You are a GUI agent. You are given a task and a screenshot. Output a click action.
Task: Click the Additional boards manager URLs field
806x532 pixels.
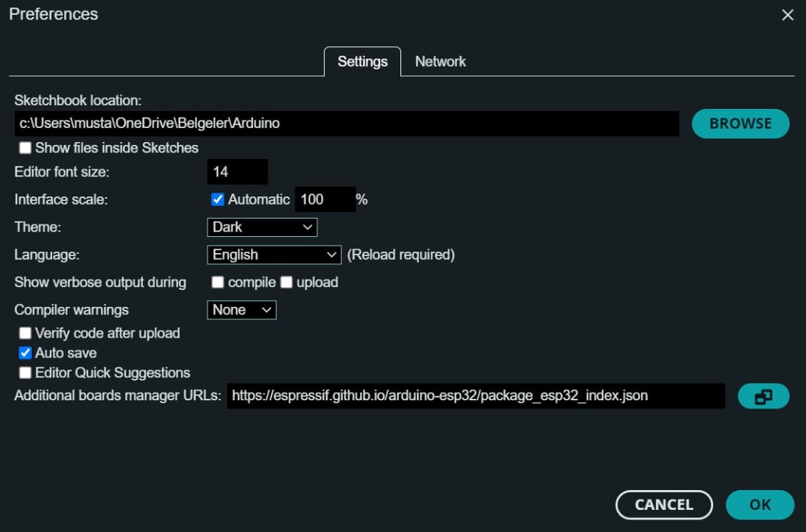[x=476, y=396]
